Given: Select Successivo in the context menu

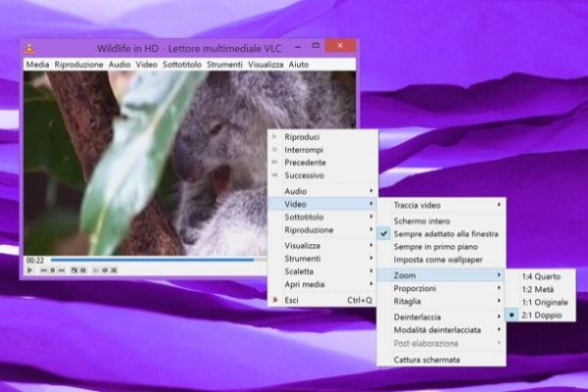Looking at the screenshot, I should click(322, 175).
